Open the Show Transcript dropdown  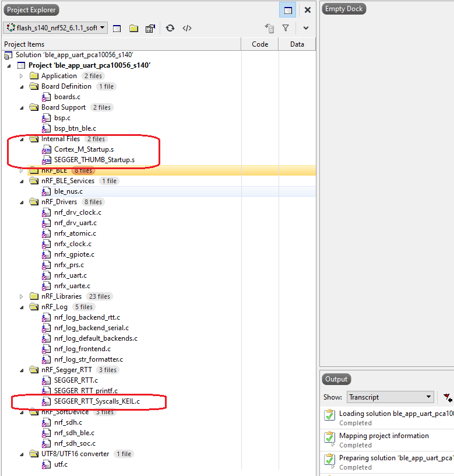pyautogui.click(x=390, y=397)
